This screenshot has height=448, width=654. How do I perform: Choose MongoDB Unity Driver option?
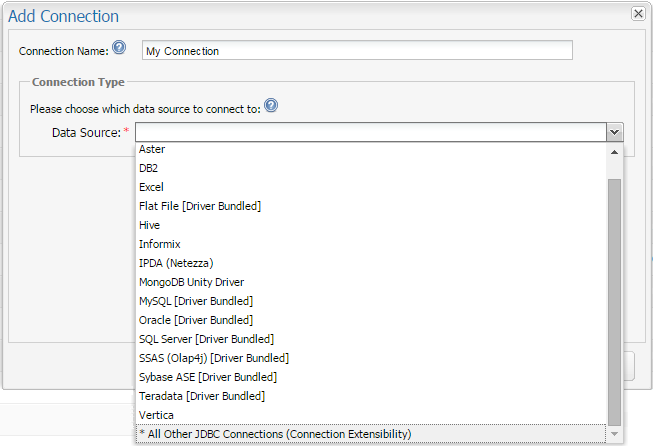[191, 282]
